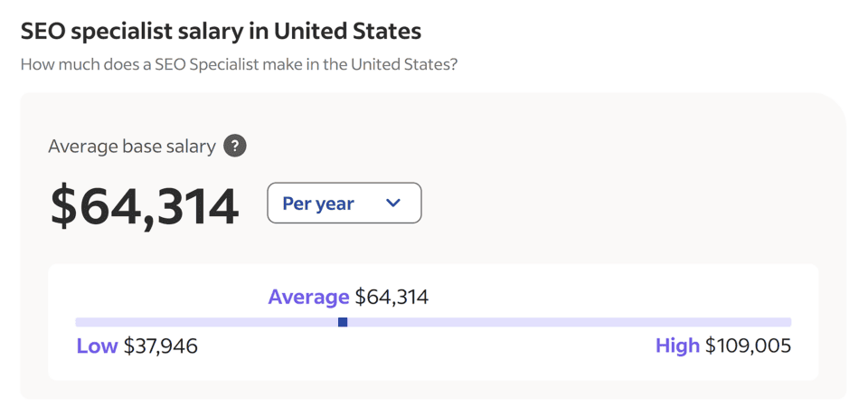
Task: Click the small $64,314 value beside Average
Action: (x=392, y=297)
